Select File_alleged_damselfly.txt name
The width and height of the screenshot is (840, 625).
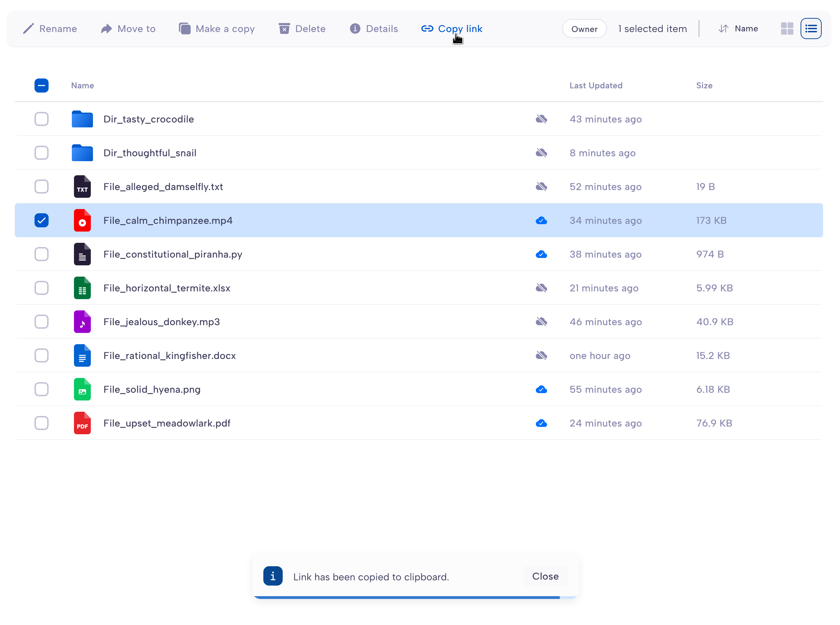163,187
